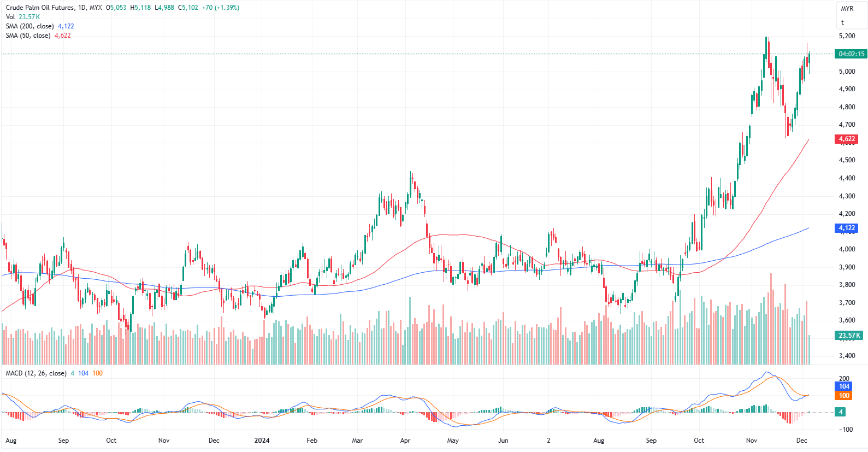Click the Apr label on the time axis
This screenshot has height=452, width=868.
405,441
